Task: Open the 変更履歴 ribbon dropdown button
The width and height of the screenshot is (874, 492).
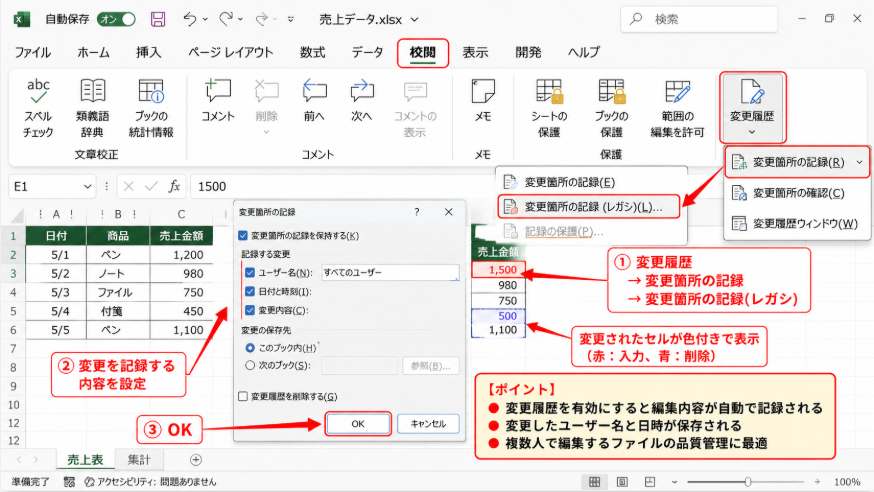Action: (752, 107)
